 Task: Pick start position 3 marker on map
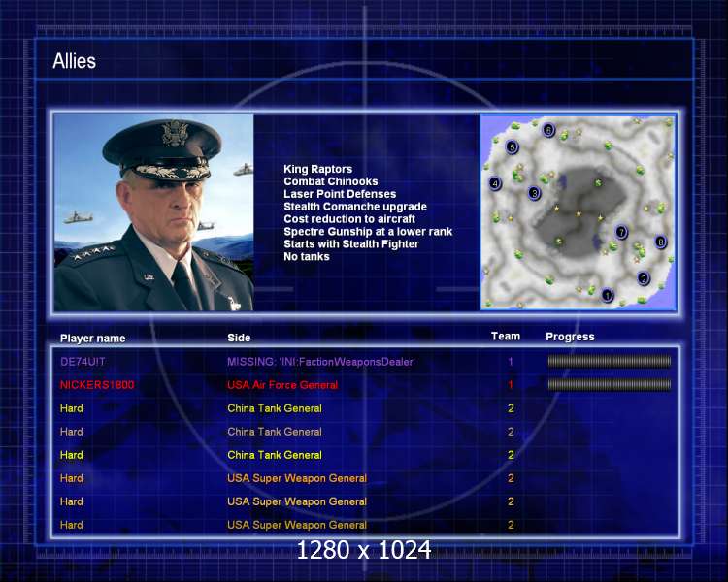click(x=535, y=193)
